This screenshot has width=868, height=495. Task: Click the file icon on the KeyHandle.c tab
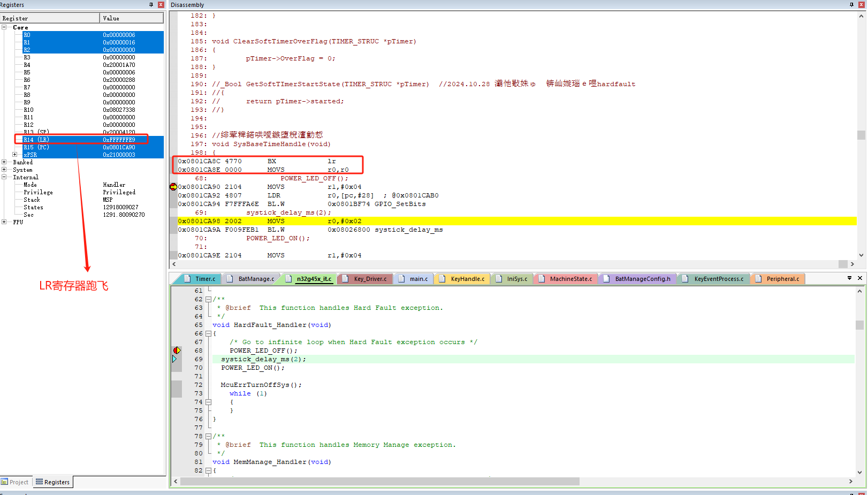click(442, 278)
